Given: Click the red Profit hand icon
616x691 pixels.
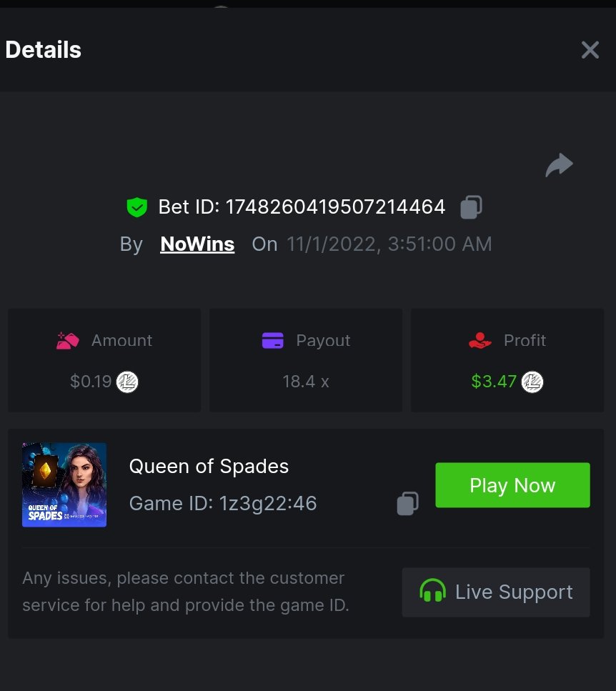Looking at the screenshot, I should (x=480, y=341).
